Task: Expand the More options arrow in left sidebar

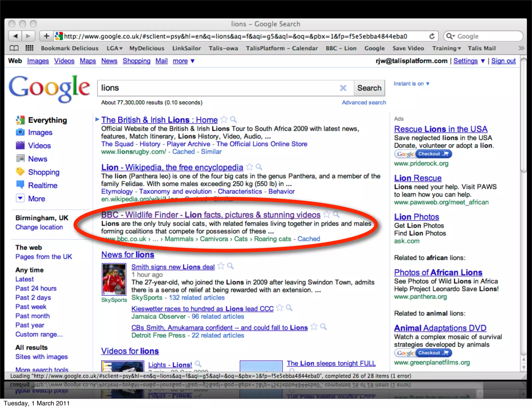Action: tap(20, 198)
